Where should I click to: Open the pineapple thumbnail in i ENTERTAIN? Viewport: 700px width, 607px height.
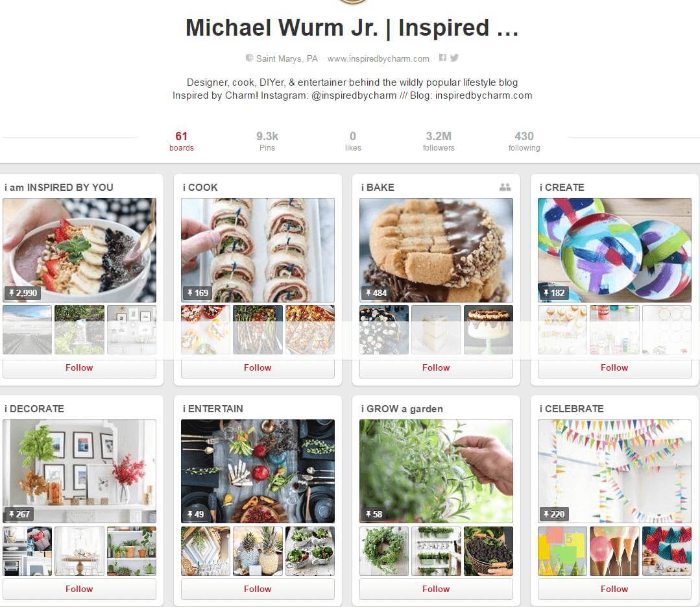pos(258,551)
